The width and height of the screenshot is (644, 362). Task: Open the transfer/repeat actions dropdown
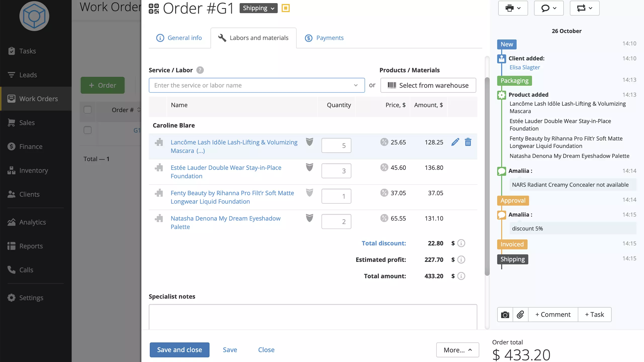coord(585,8)
